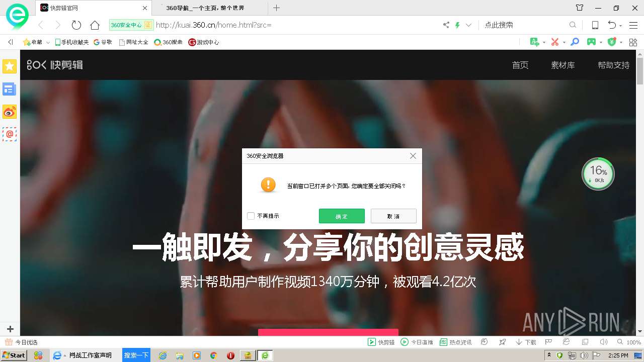Click the 今日优选 status bar item
The image size is (644, 362).
pyautogui.click(x=21, y=342)
